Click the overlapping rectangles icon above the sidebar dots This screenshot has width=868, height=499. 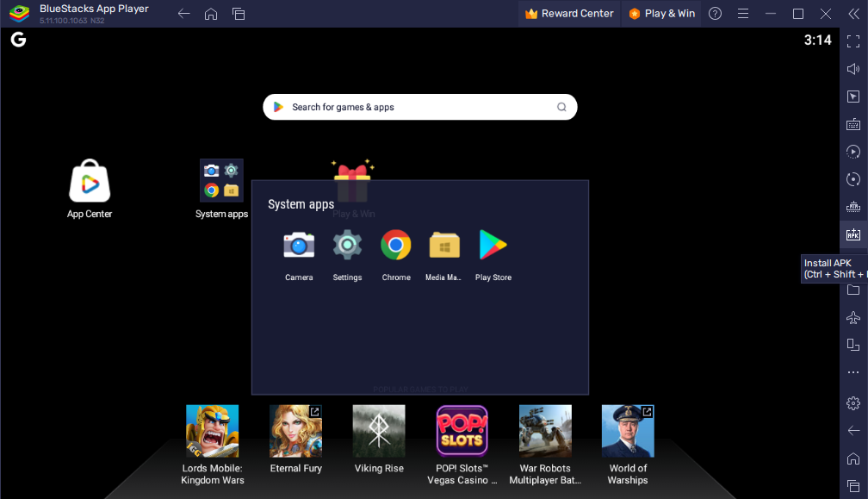pos(853,345)
